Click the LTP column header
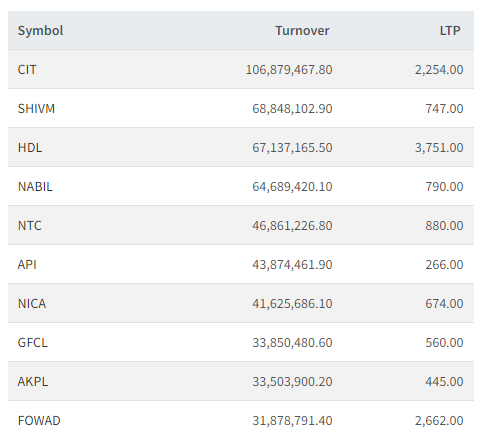The height and width of the screenshot is (436, 483). tap(450, 31)
